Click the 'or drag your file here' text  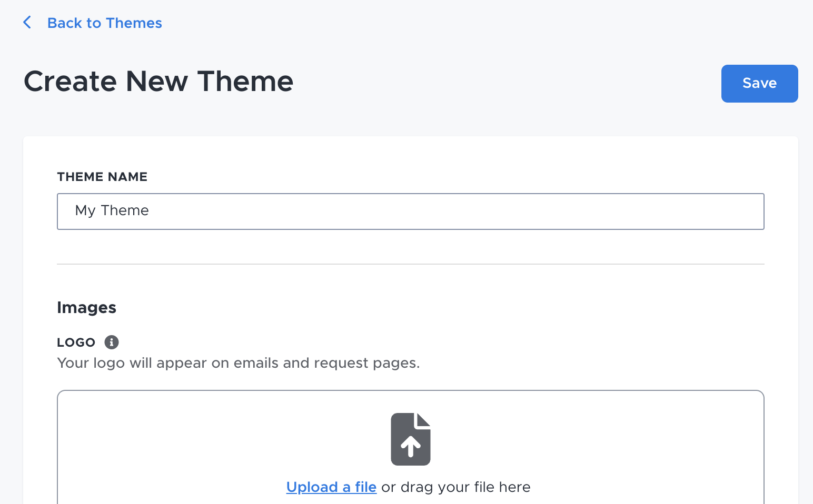click(456, 487)
